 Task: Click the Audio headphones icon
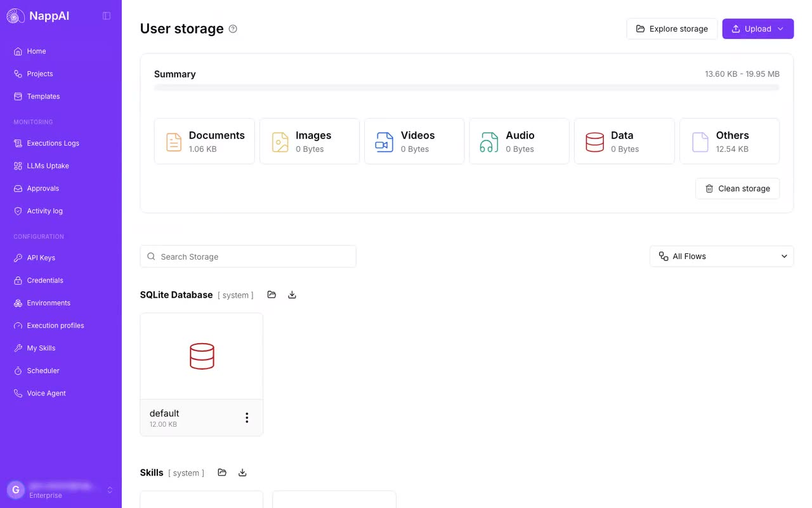(489, 142)
